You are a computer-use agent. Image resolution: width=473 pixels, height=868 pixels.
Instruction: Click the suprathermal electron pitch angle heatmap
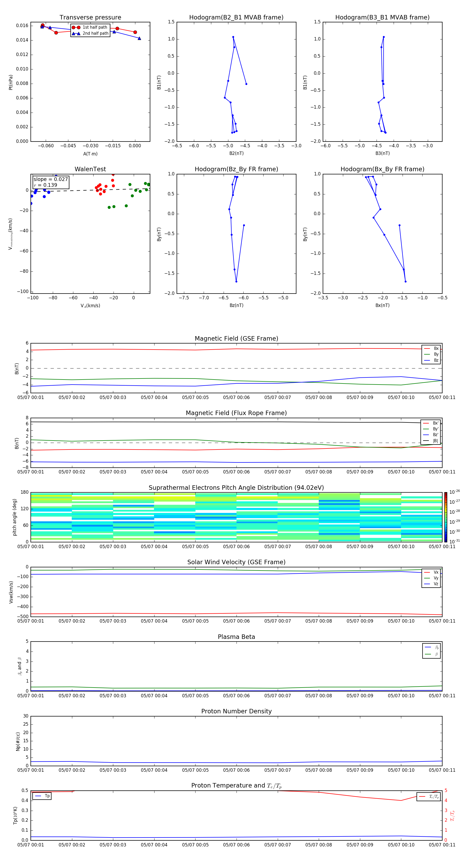click(236, 517)
